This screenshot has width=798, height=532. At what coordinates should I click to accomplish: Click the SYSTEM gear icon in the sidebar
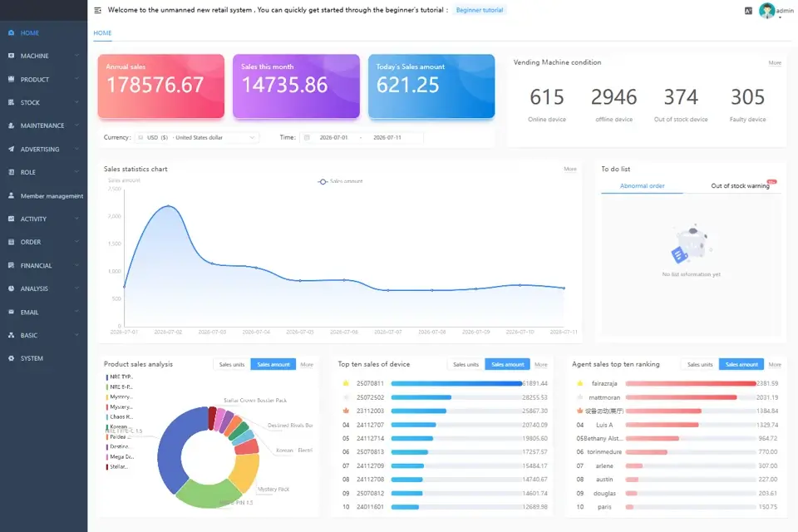pyautogui.click(x=11, y=358)
